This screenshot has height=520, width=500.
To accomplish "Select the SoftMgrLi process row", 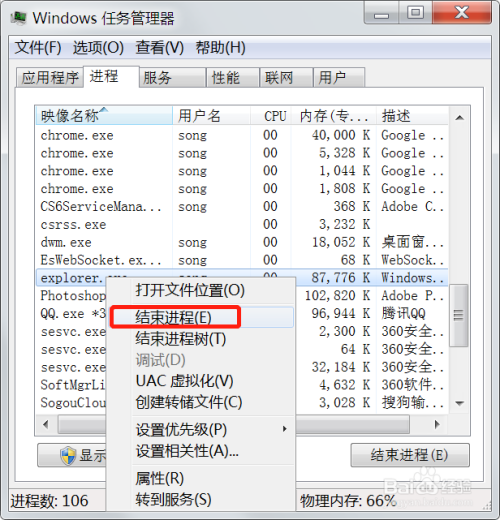I will coord(71,385).
